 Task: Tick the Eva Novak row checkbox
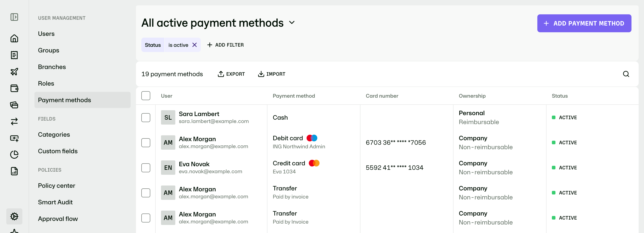[146, 168]
